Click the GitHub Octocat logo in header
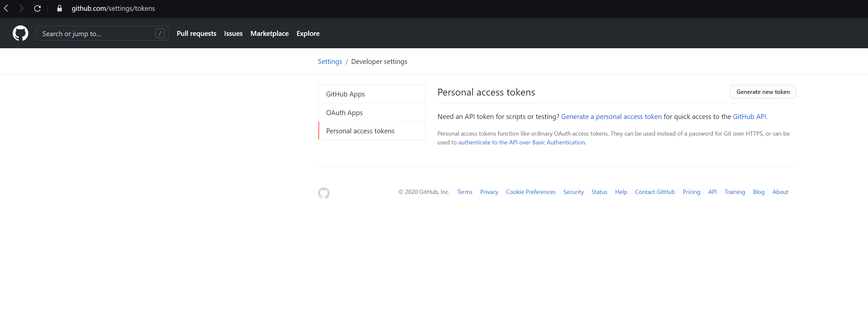 click(20, 33)
